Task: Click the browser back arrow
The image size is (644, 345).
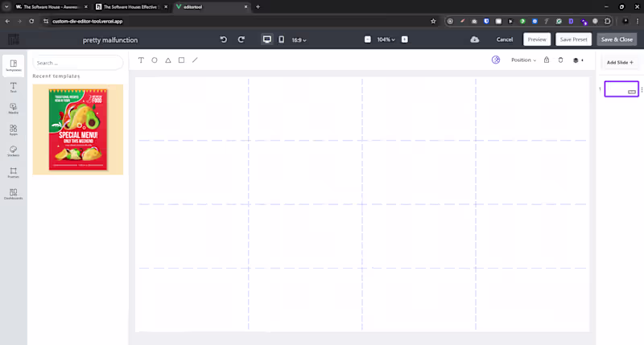Action: [x=7, y=21]
